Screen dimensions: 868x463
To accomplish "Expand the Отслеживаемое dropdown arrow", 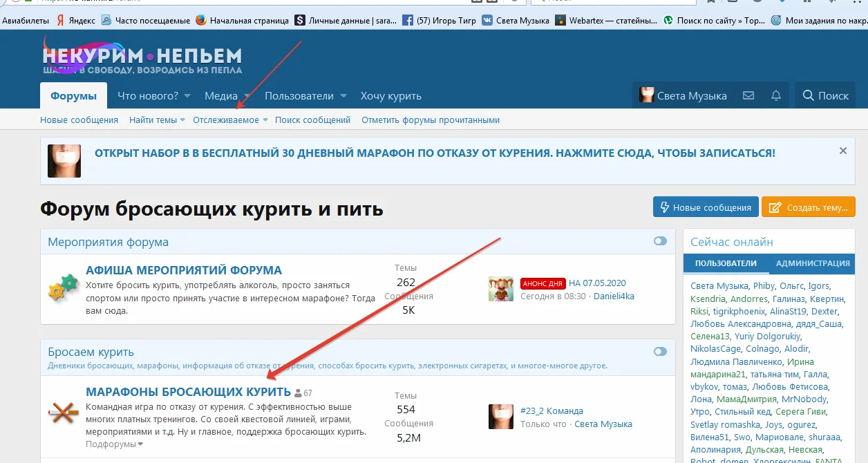I will [265, 120].
